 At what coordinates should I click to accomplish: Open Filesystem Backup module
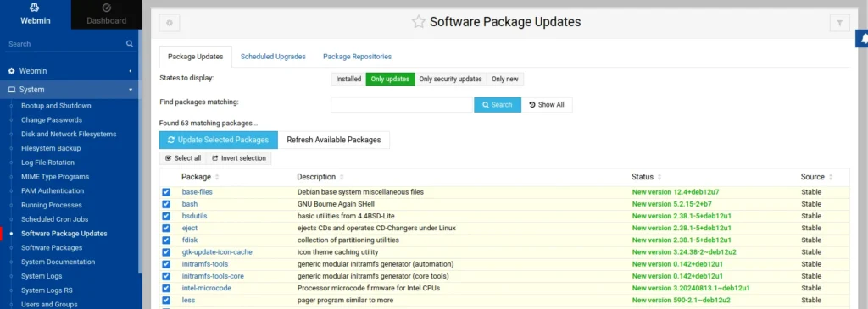coord(51,148)
